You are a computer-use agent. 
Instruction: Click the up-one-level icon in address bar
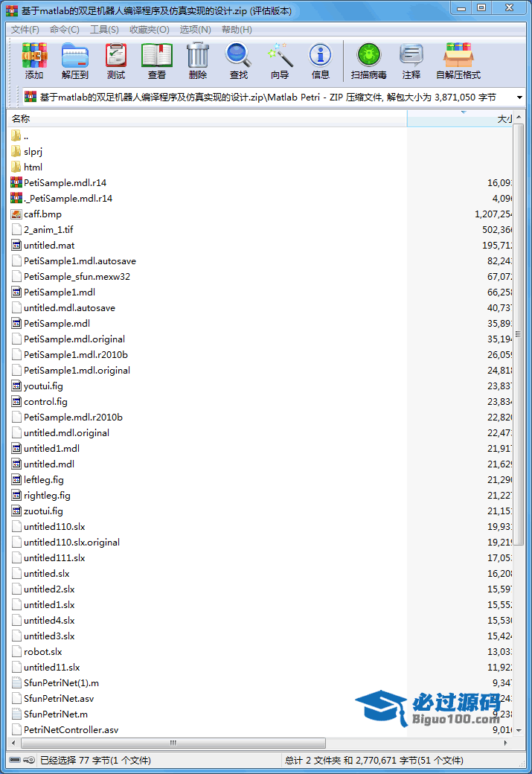(31, 97)
